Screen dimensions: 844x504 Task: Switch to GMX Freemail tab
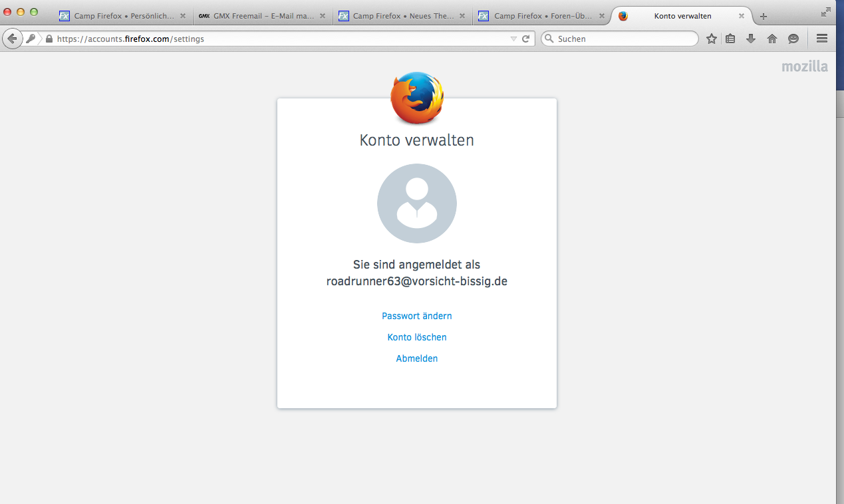click(263, 16)
